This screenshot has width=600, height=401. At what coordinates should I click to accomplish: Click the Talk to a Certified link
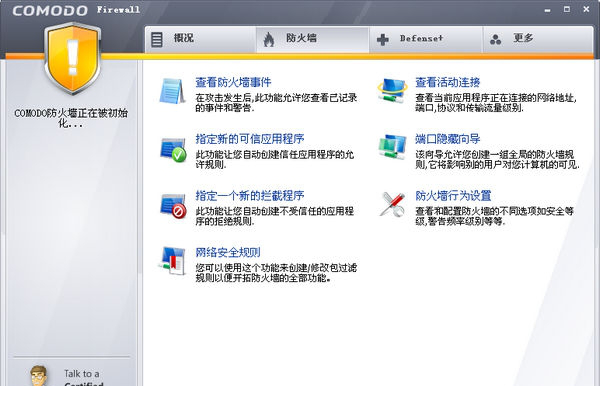pos(83,378)
